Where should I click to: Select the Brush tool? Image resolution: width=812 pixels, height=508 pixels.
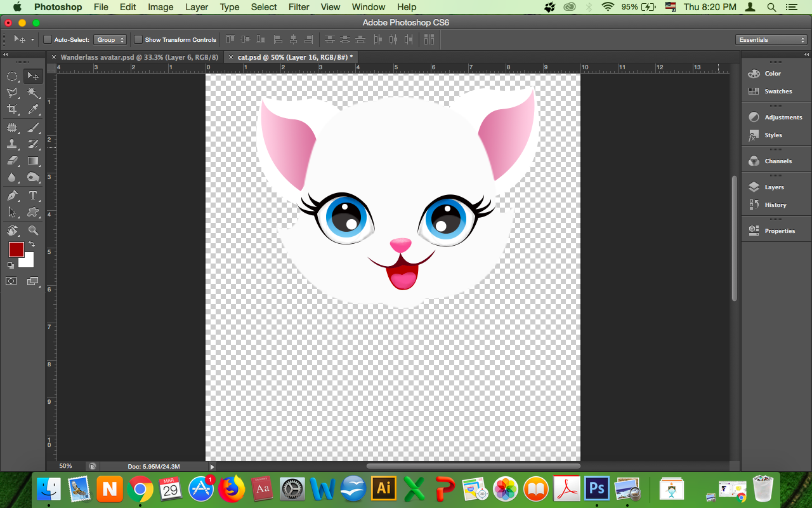[x=33, y=128]
